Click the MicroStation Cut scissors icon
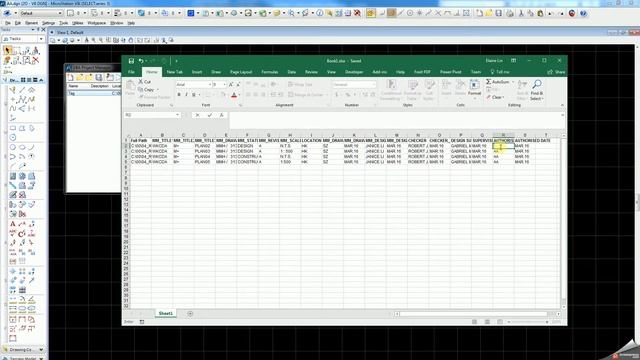640x360 pixels. click(521, 13)
